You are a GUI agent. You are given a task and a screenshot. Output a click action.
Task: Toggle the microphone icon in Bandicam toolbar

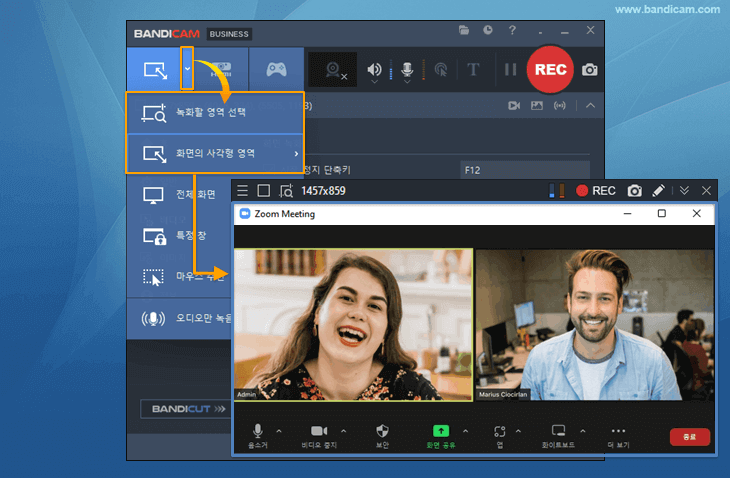(407, 69)
